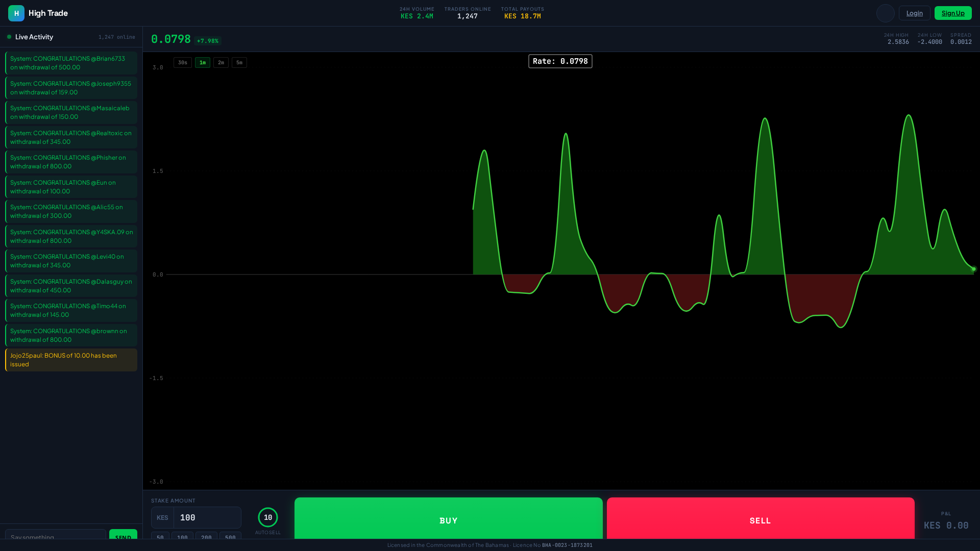Click the 24H Volume KES 2.4M stat
980x551 pixels.
point(417,13)
